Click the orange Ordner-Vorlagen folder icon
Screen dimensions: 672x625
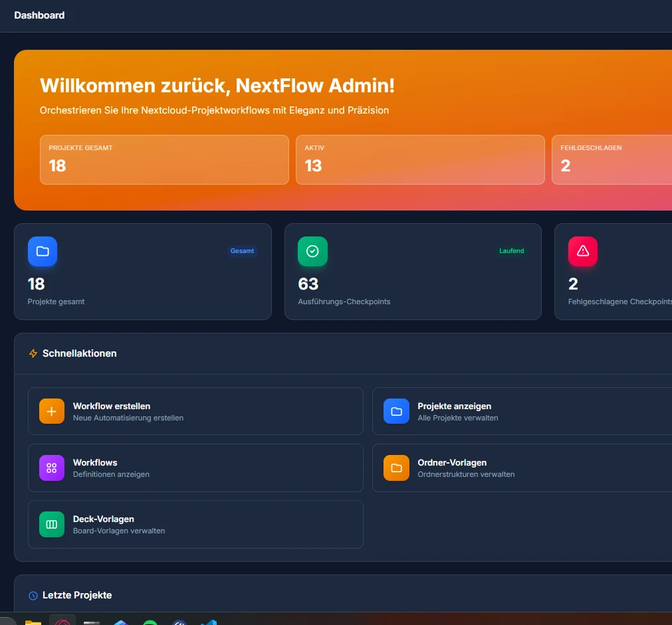tap(395, 468)
